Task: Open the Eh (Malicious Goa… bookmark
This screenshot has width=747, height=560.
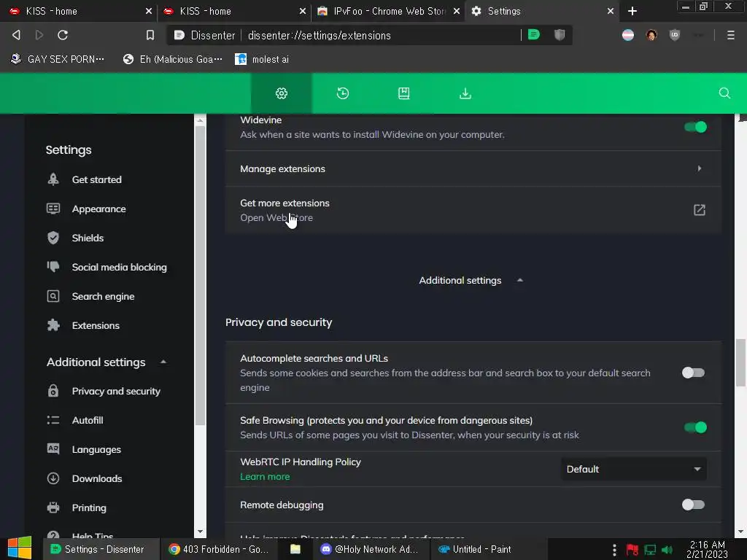Action: 172,59
